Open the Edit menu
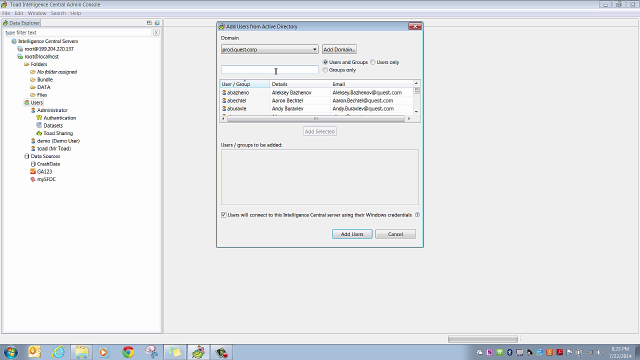Screen dimensions: 640x360 [x=19, y=13]
